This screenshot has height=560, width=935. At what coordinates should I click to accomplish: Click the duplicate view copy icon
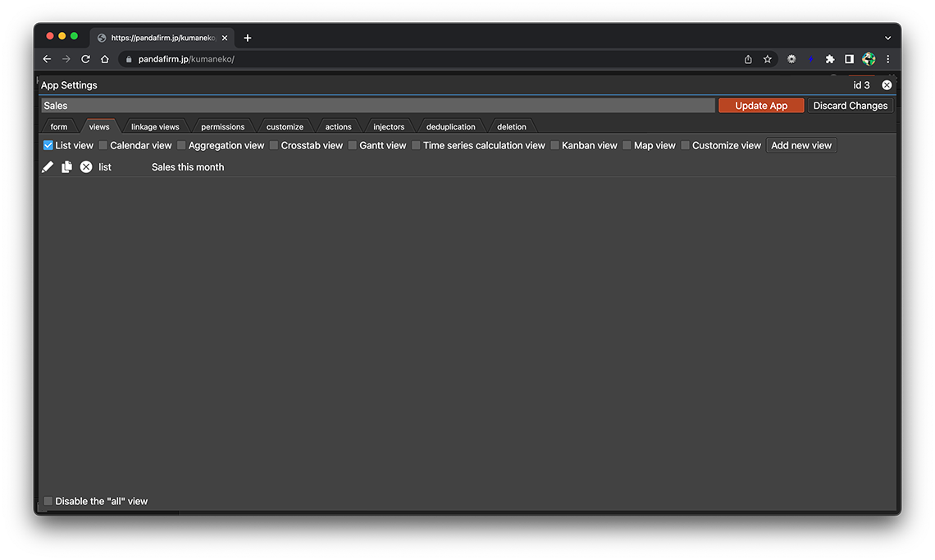click(66, 167)
